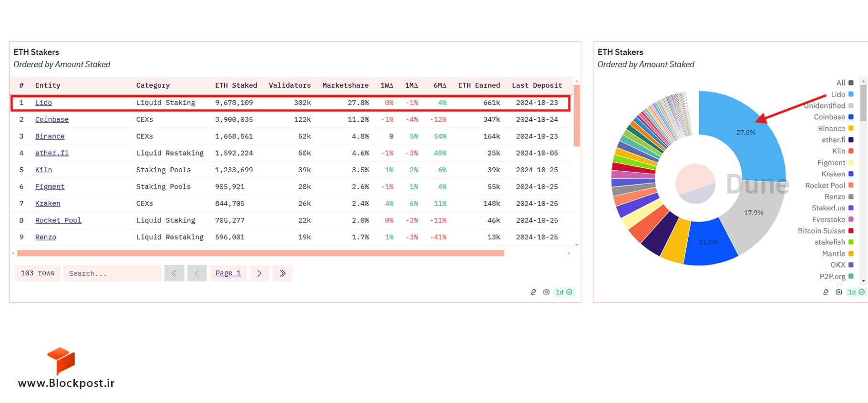Open the Page 1 selector
This screenshot has width=868, height=403.
[x=228, y=273]
